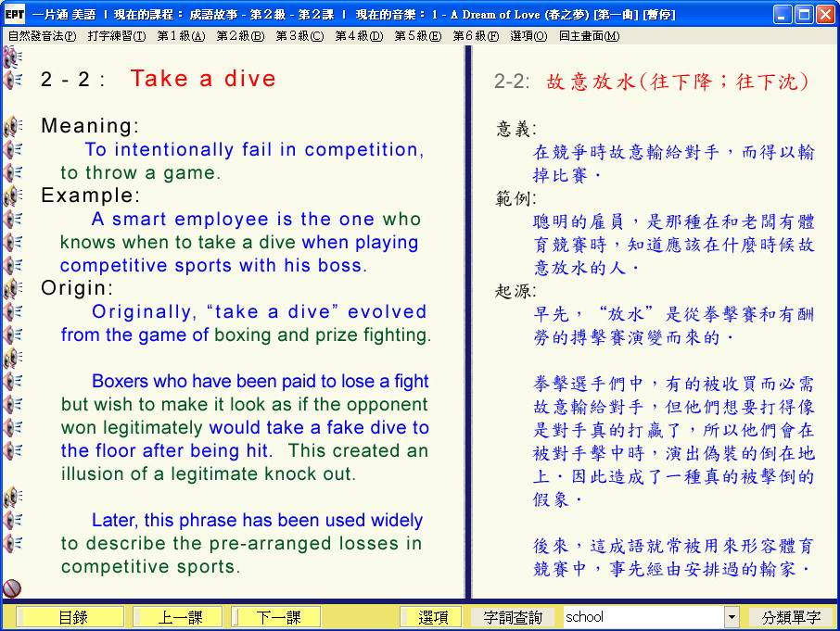
Task: Click double-speaker icon at top of lesson
Action: click(12, 57)
